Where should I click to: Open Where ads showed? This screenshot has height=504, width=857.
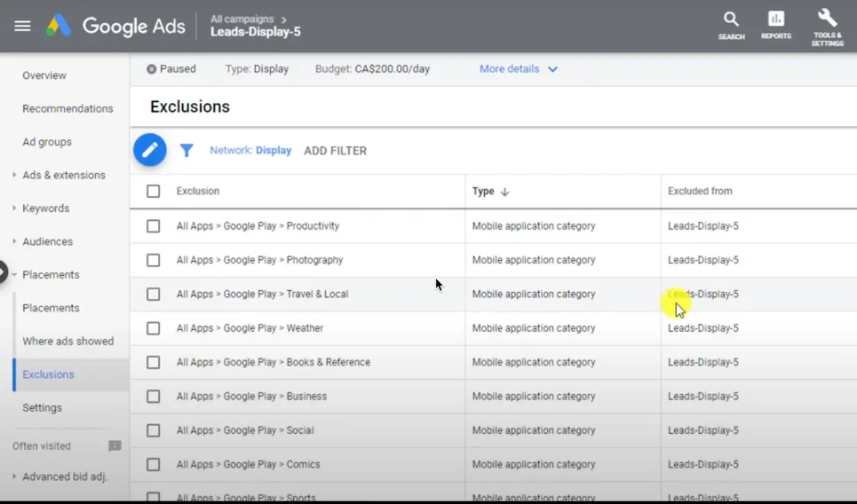point(68,342)
